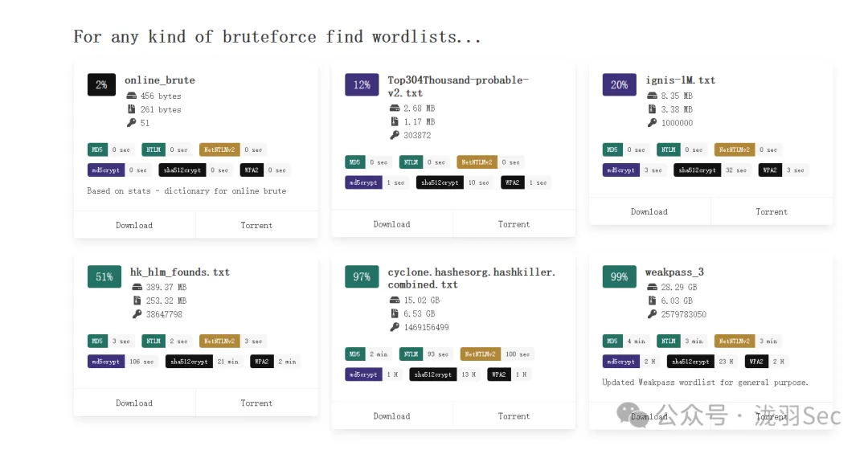Click the 99% badge for weakpass_3
The height and width of the screenshot is (450, 868).
[619, 276]
